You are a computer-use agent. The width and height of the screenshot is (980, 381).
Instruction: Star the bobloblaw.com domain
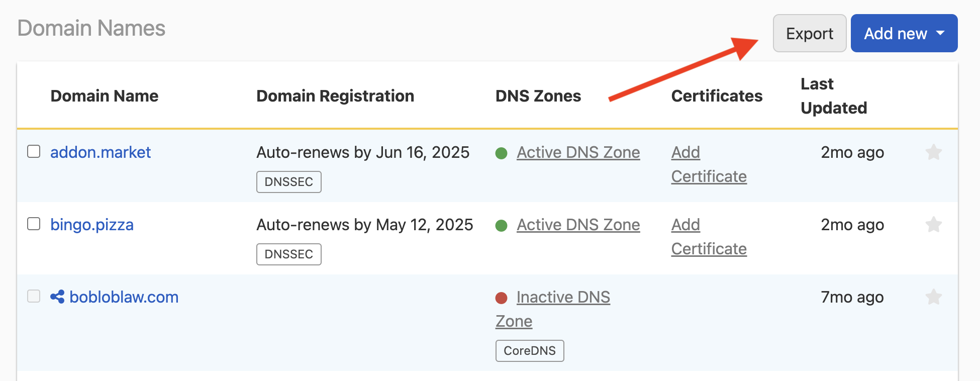pos(934,297)
